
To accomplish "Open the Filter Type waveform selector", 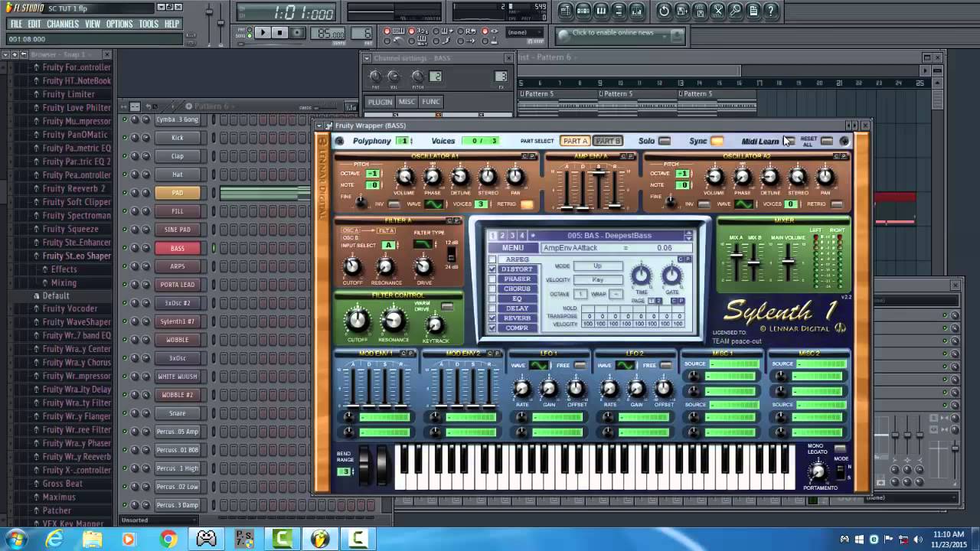I will click(x=423, y=244).
